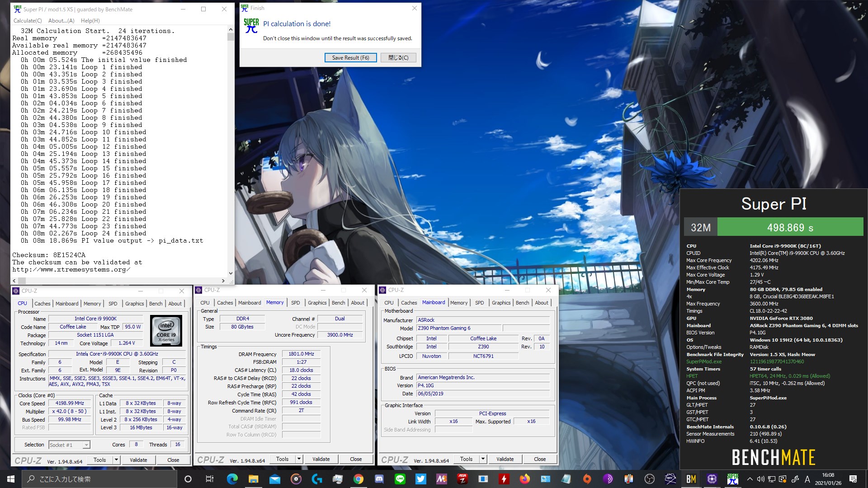Screen dimensions: 868x488
Task: Click BenchMate 32M result 498.869 s bar
Action: click(x=790, y=228)
